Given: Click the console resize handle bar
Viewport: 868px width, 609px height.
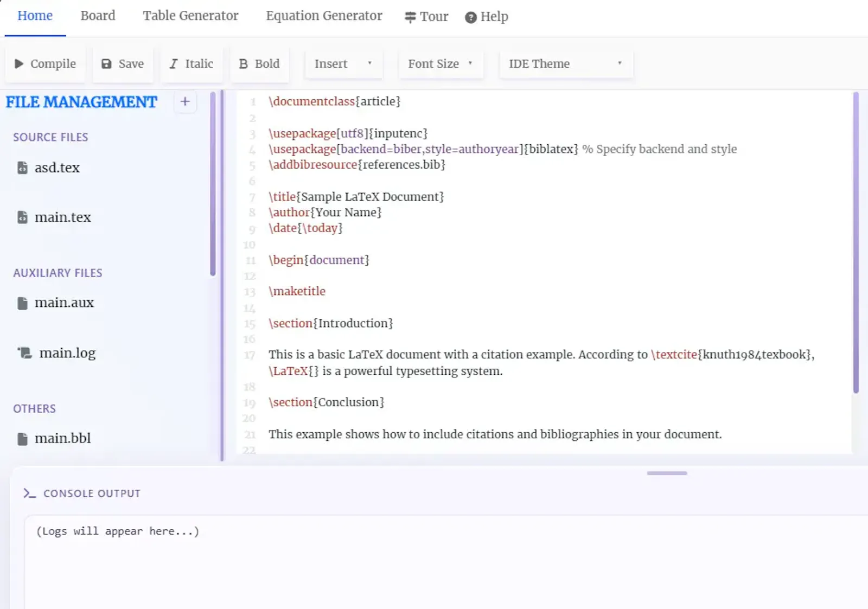Looking at the screenshot, I should tap(667, 473).
